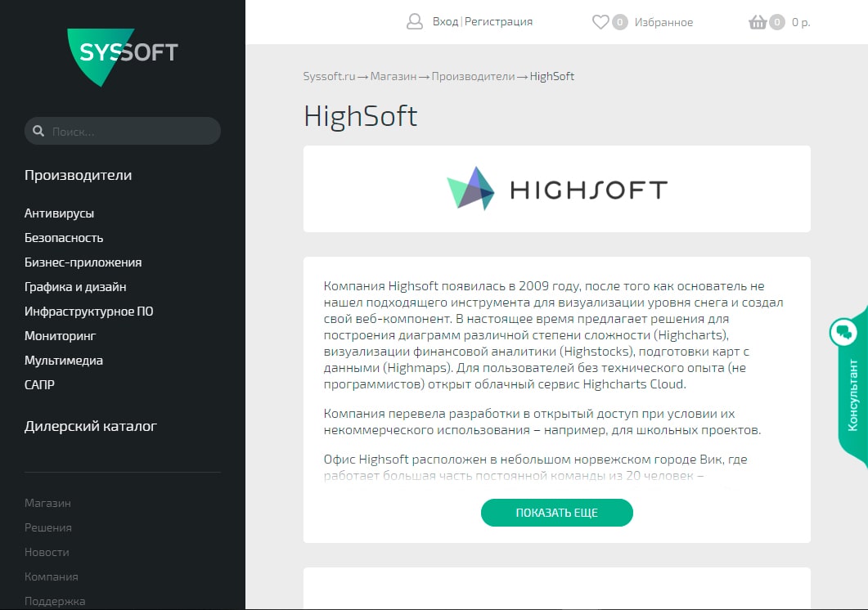Screen dimensions: 868x610
Task: Open Поддержка in the sidebar menu
Action: [55, 601]
